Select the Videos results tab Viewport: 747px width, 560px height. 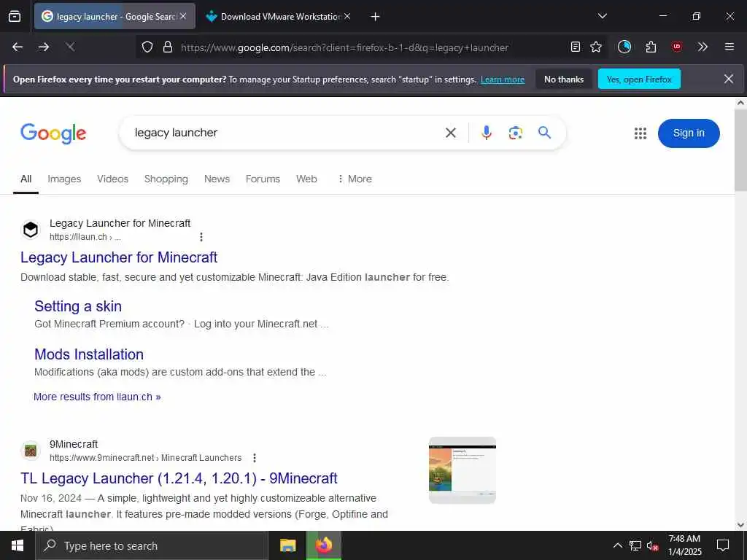coord(113,179)
